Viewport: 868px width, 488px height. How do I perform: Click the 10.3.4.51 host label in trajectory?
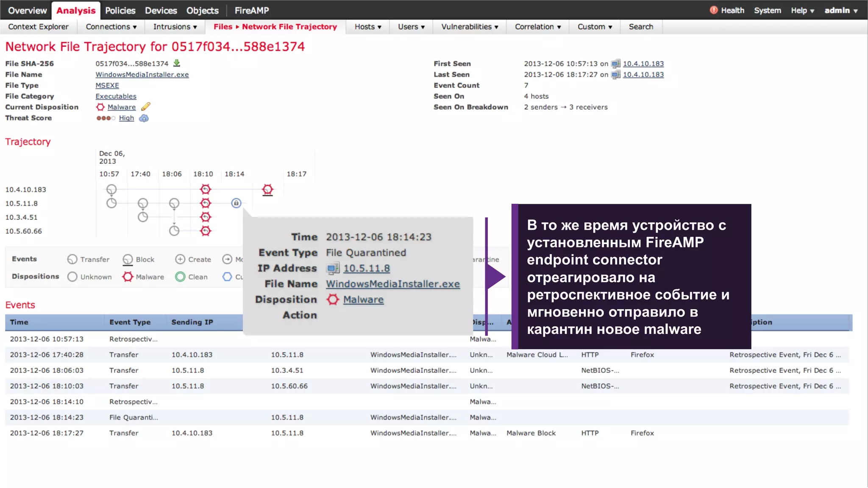21,217
